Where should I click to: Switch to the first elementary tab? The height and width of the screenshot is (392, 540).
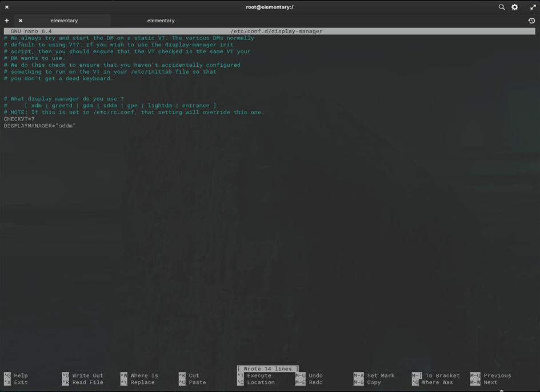(x=64, y=21)
